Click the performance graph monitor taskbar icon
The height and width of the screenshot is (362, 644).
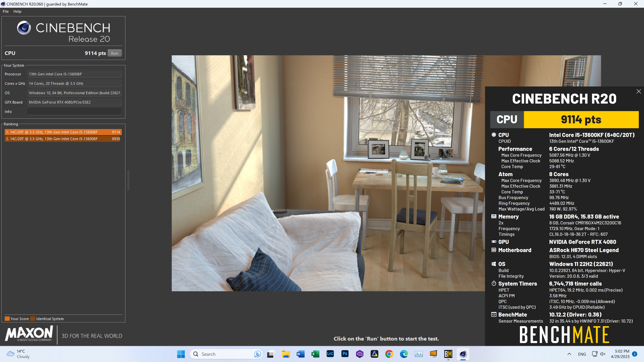pyautogui.click(x=418, y=354)
